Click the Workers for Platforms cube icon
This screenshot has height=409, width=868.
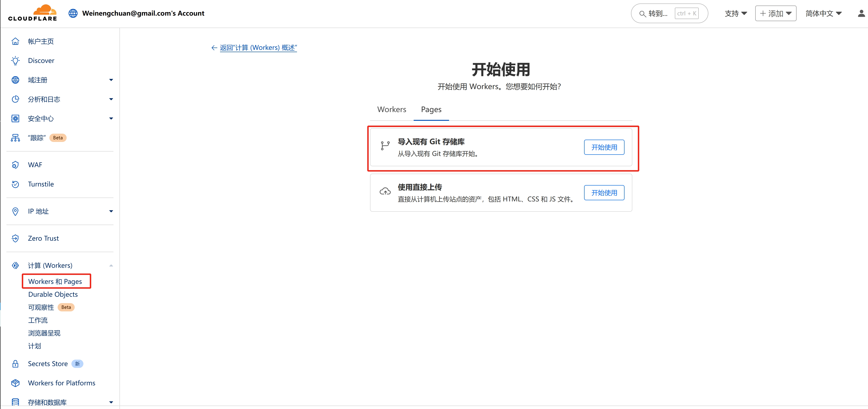[15, 383]
